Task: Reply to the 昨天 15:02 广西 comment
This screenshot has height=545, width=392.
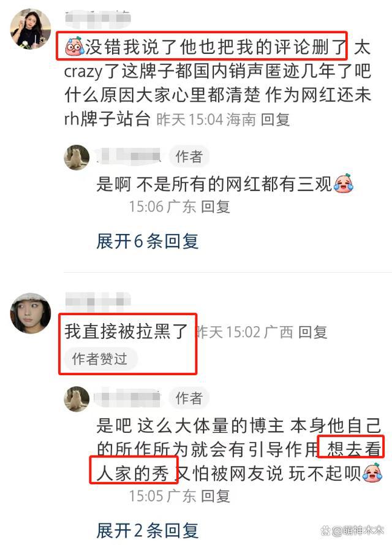Action: (x=312, y=332)
